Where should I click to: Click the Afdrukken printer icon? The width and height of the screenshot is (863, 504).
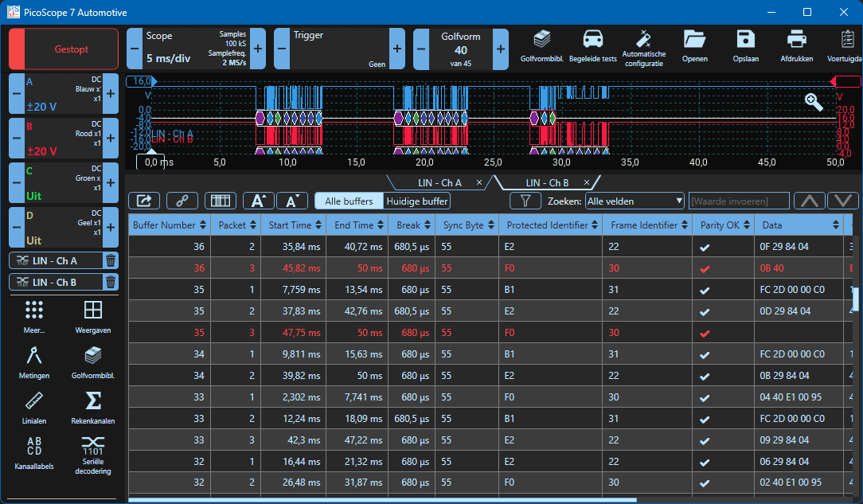pyautogui.click(x=796, y=45)
